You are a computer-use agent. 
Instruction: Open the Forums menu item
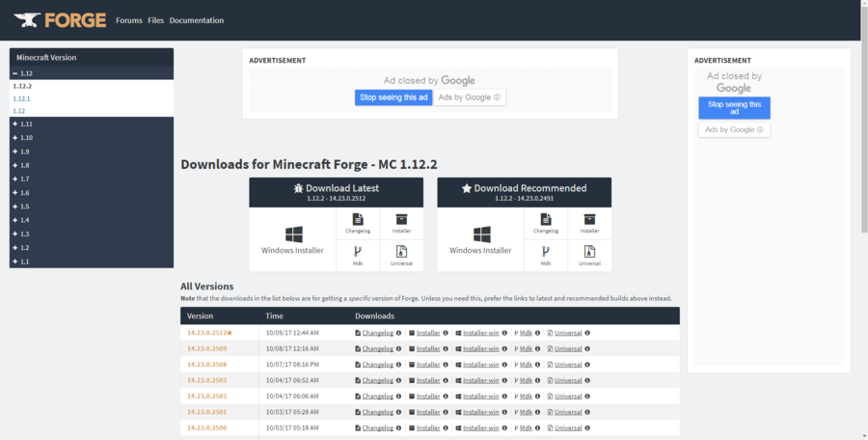click(x=129, y=20)
